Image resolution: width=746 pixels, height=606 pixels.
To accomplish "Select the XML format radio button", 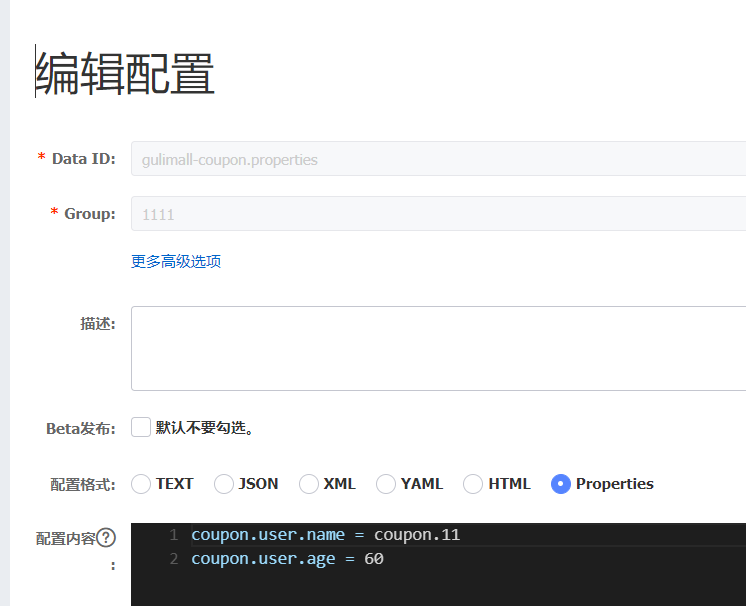I will click(x=309, y=484).
